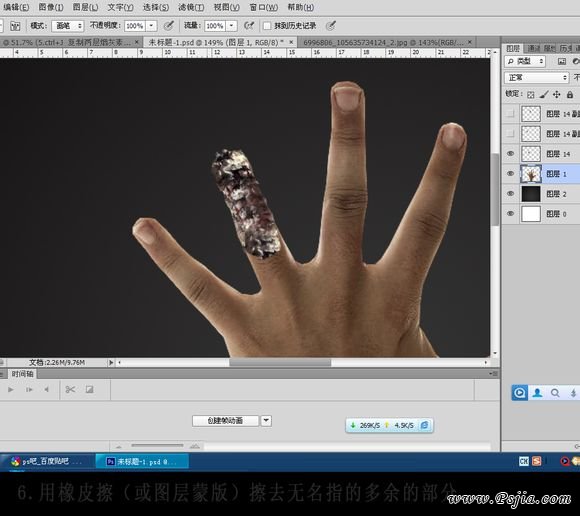Show the hidden top 图层 14 副本 layer
This screenshot has height=516, width=580.
click(510, 114)
